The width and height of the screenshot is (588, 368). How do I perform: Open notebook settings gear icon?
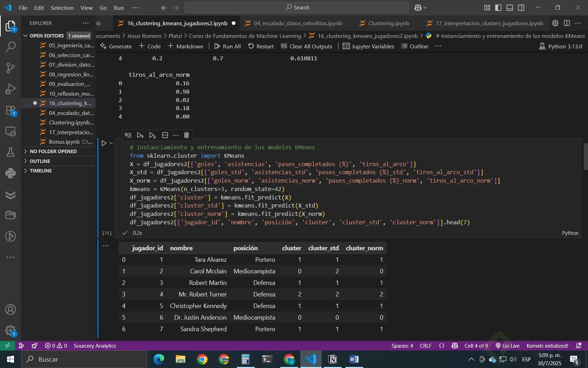[555, 23]
